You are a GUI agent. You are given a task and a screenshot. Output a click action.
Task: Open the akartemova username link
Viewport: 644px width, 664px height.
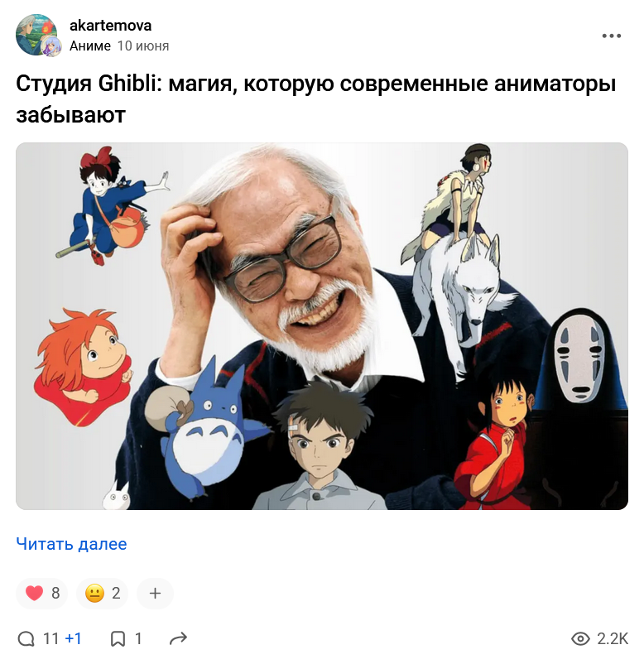pos(110,26)
